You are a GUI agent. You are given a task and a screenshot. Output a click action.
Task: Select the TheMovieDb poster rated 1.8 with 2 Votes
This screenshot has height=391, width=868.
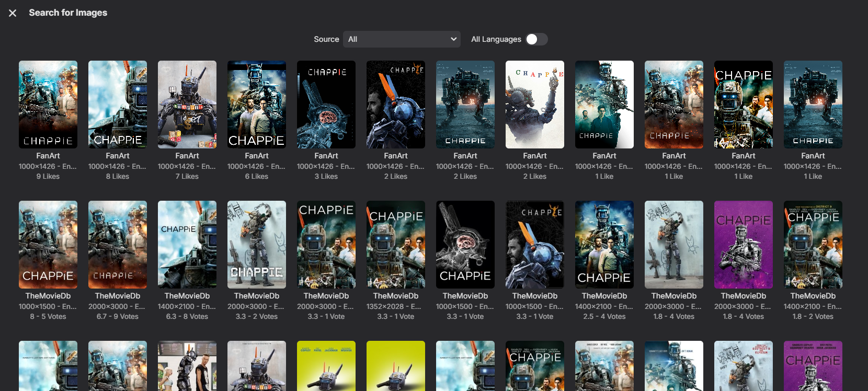[x=813, y=245]
